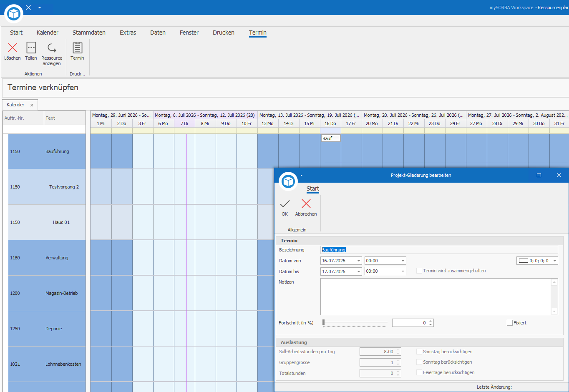Toggle 'Samstag berücksichtigen' checkbox
The image size is (569, 392).
coord(419,352)
